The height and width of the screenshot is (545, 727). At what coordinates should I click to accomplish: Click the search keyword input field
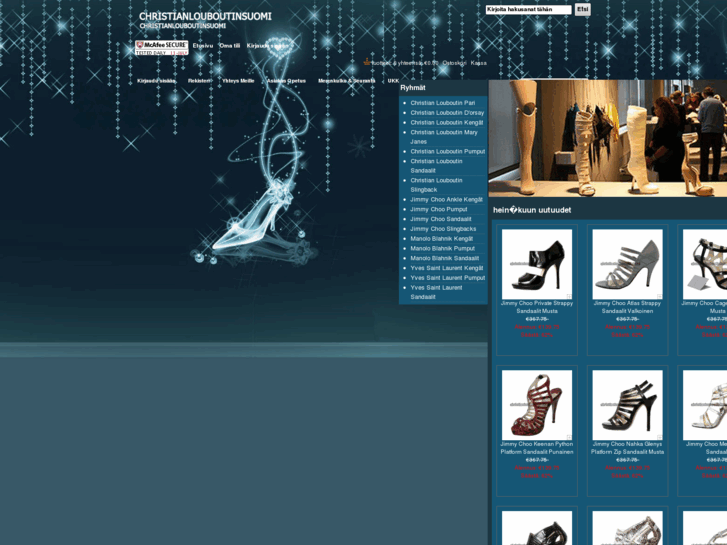529,9
